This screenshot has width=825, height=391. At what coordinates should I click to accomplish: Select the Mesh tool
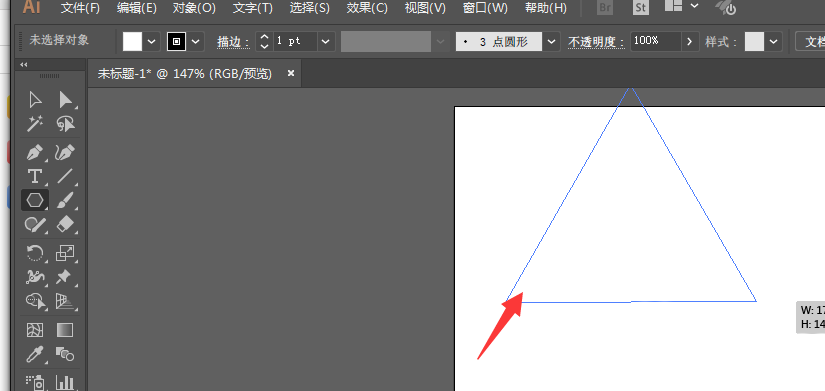pos(35,330)
